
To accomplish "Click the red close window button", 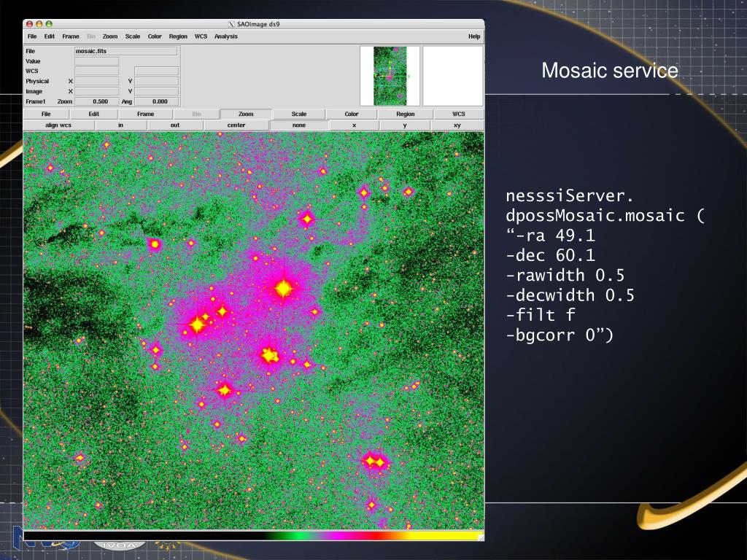I will pos(29,24).
